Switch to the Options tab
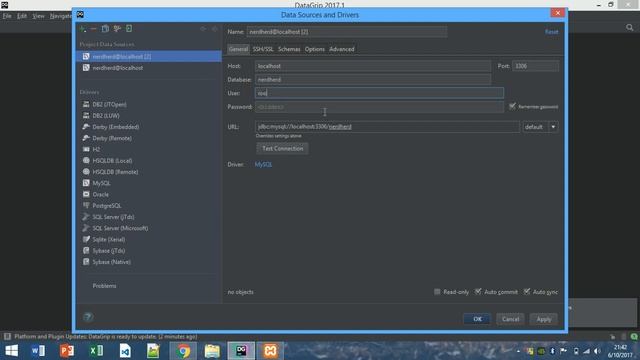The width and height of the screenshot is (640, 360). (315, 49)
